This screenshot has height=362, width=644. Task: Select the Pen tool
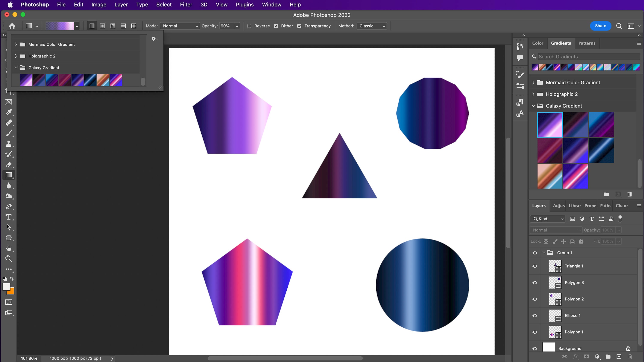pos(9,206)
